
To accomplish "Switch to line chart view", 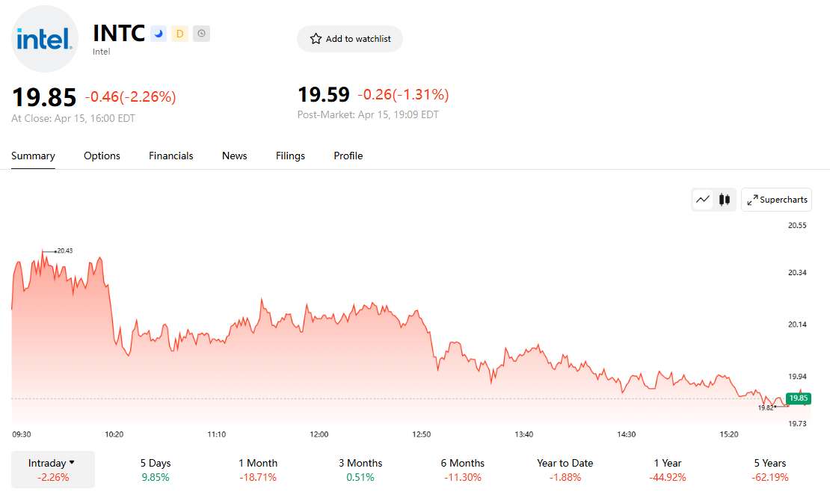I will [x=703, y=200].
